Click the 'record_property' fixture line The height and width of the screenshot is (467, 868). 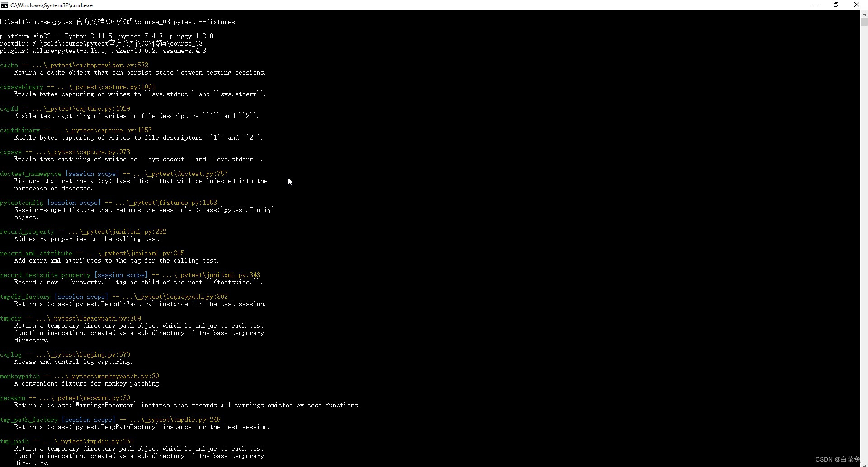(83, 231)
